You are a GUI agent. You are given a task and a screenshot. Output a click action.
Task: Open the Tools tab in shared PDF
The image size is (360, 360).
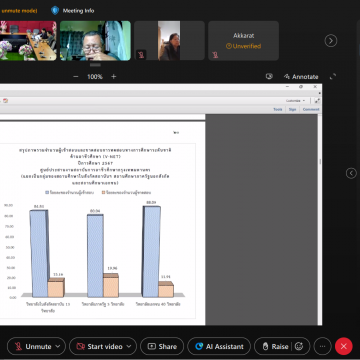coord(278,109)
